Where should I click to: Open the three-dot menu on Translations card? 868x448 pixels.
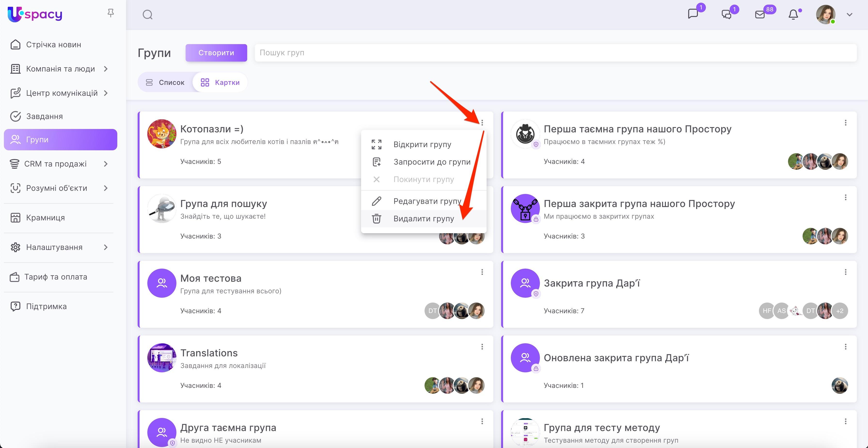coord(482,346)
